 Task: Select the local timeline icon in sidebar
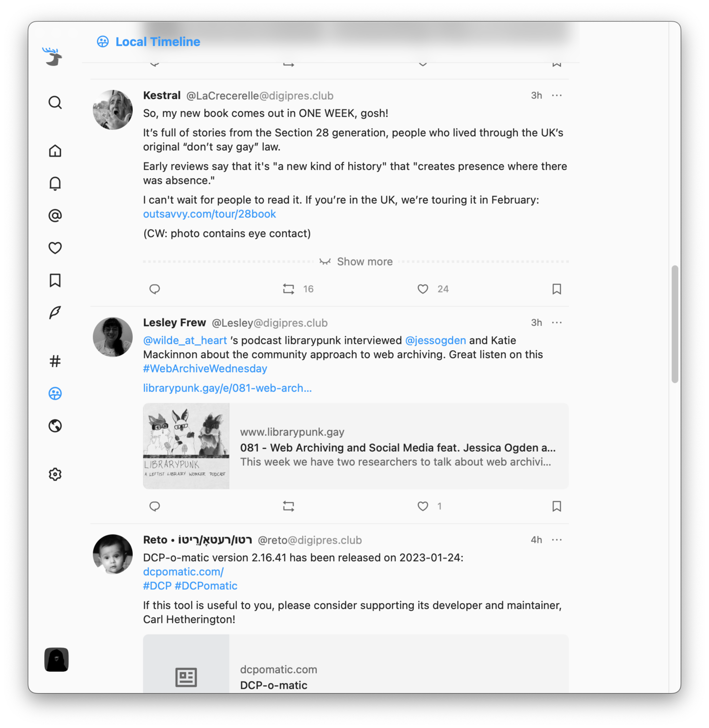point(55,393)
